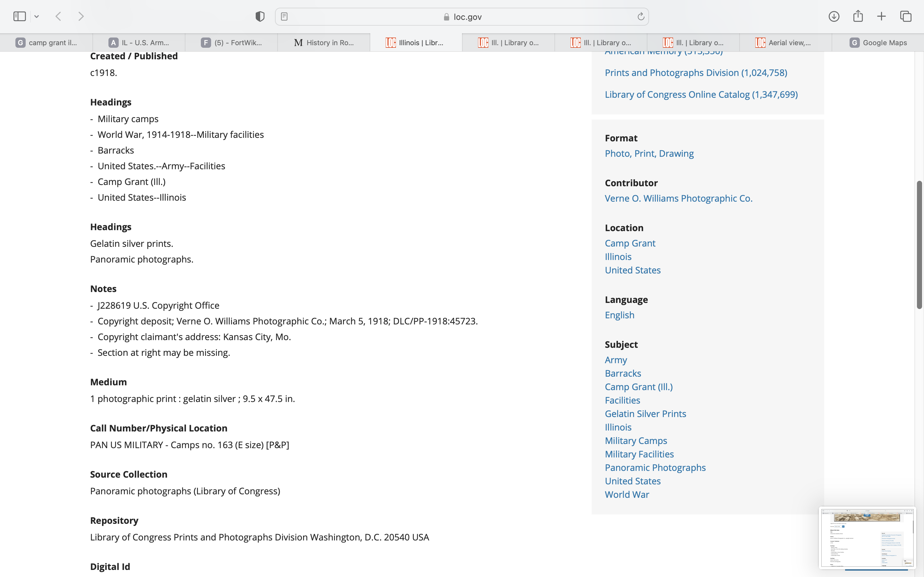Open a new tab with plus icon
The image size is (924, 577).
pos(881,16)
